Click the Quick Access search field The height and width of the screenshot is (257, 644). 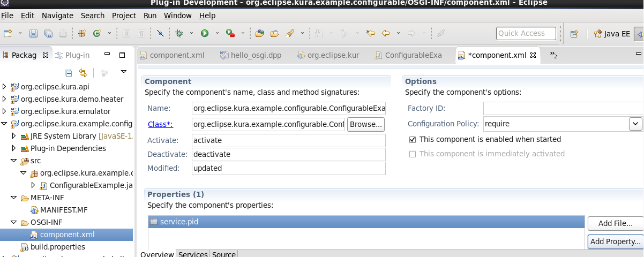point(527,33)
